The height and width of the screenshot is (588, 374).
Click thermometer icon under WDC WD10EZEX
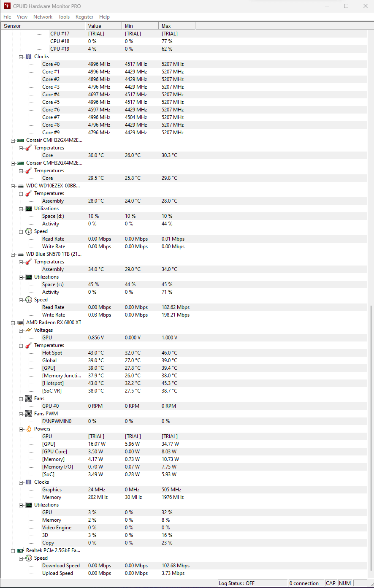coord(28,193)
